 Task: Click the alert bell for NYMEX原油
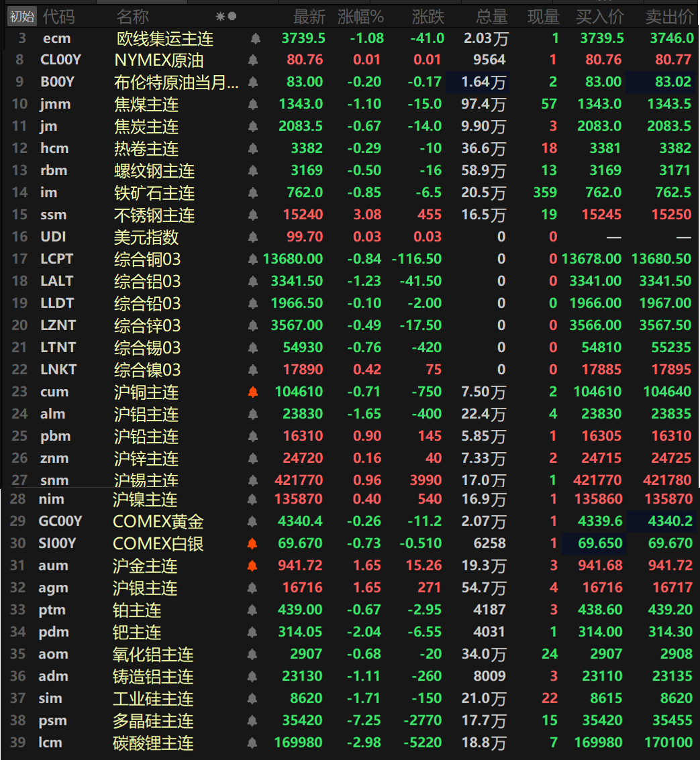point(253,60)
